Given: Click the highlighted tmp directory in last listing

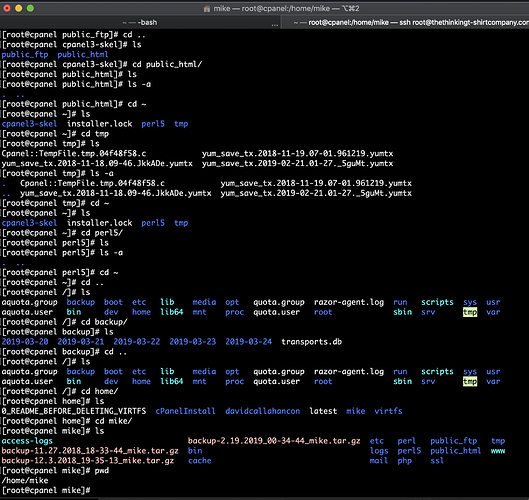Looking at the screenshot, I should click(470, 382).
